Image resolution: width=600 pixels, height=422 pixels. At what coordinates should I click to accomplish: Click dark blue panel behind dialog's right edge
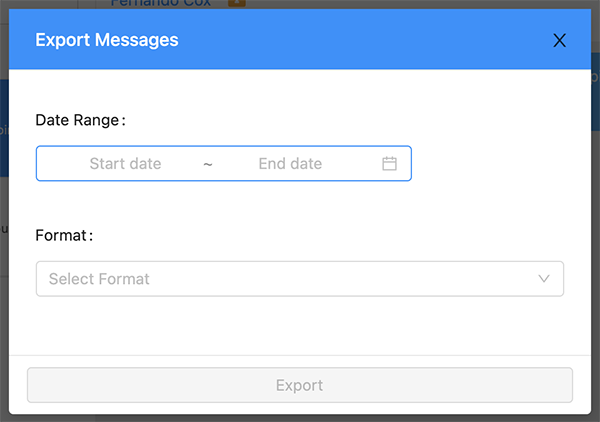tap(595, 92)
